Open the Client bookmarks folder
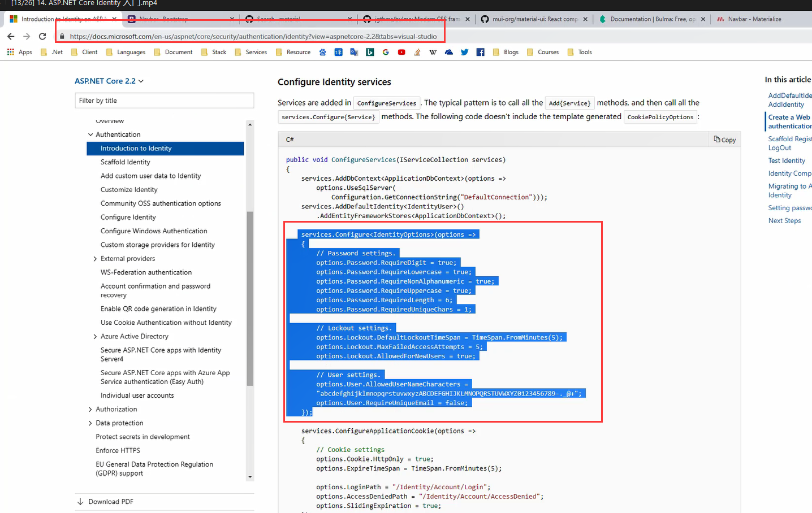 click(x=84, y=52)
